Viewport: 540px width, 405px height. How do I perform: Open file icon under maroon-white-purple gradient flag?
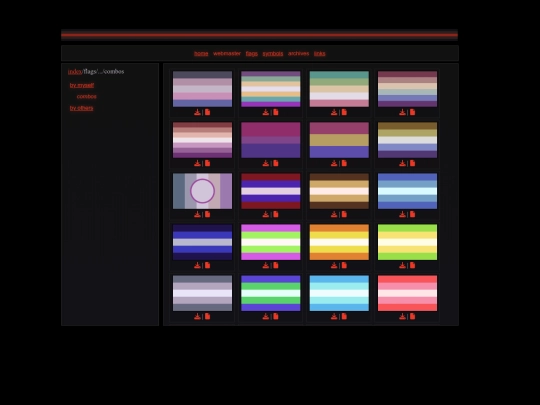coord(207,163)
